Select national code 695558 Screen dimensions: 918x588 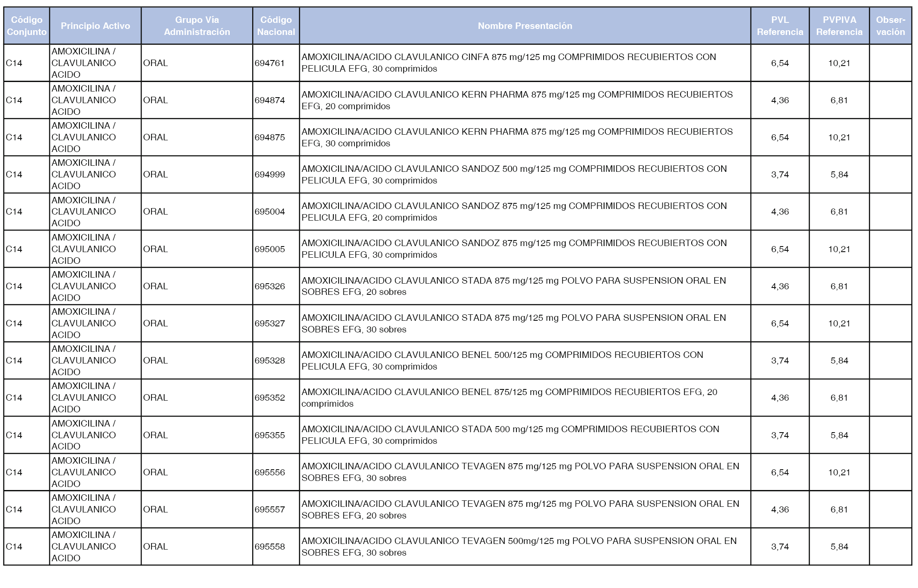270,547
